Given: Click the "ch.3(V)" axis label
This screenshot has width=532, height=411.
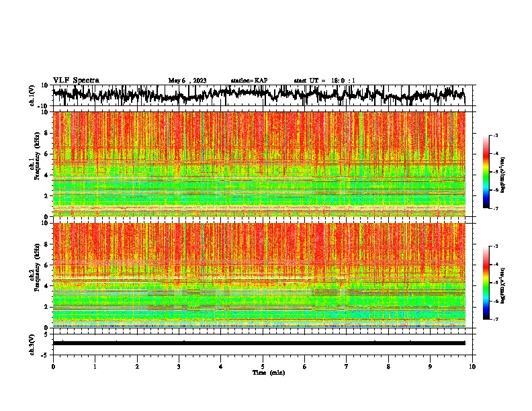Looking at the screenshot, I should point(32,345).
